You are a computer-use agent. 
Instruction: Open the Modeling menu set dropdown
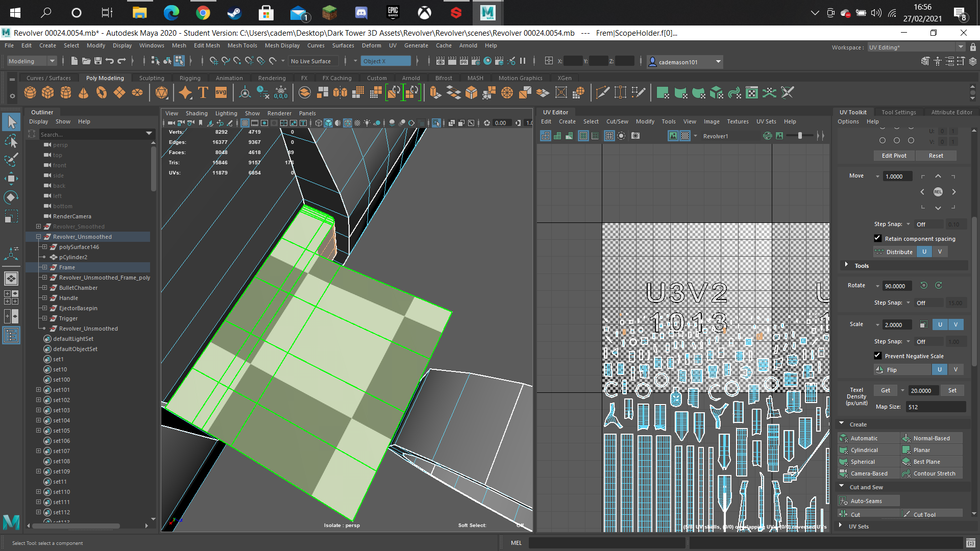[x=32, y=61]
